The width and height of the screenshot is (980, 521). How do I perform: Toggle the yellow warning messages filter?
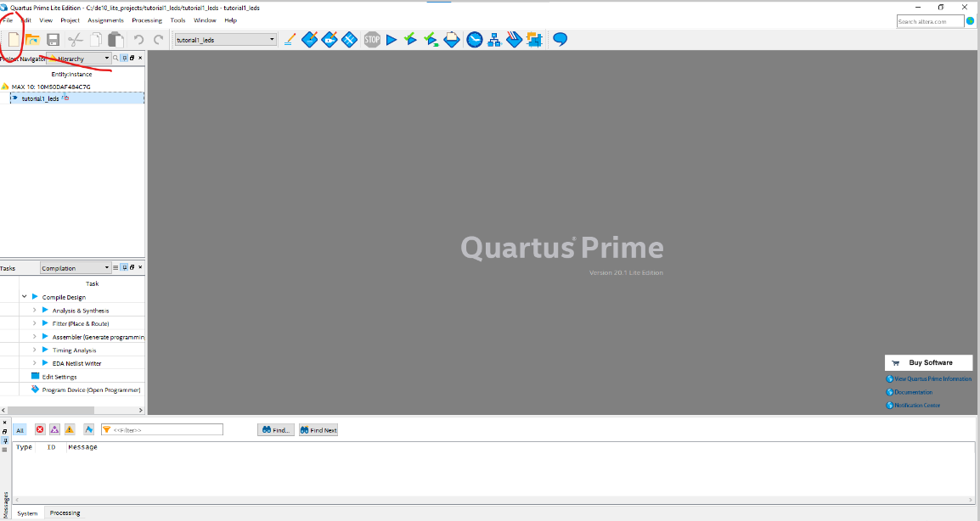(70, 430)
